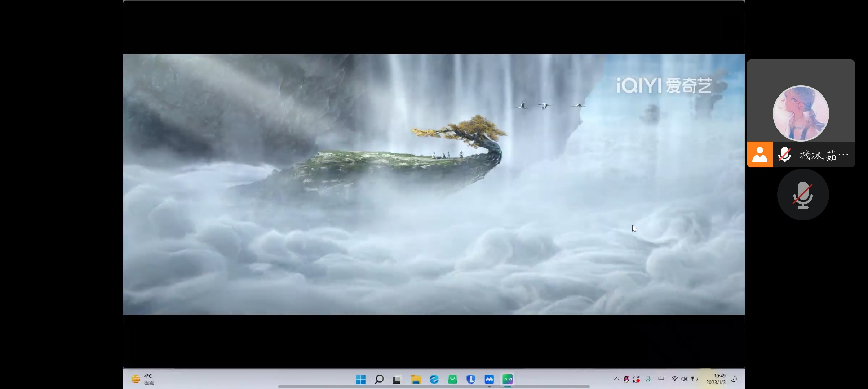
Task: Open the moon icon in the tray
Action: pos(734,379)
